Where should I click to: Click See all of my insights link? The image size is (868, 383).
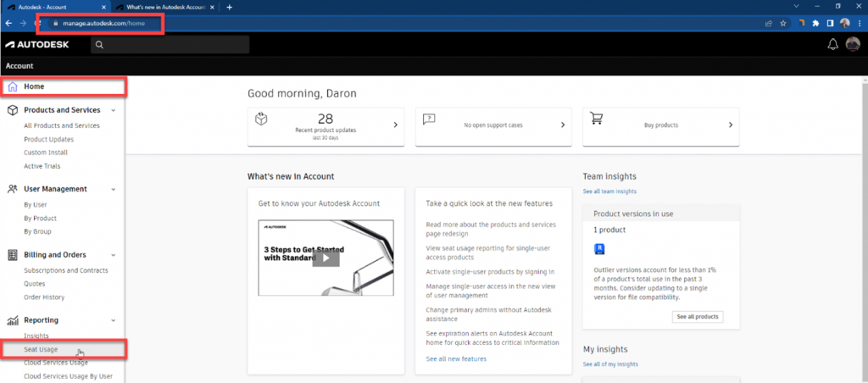(610, 364)
